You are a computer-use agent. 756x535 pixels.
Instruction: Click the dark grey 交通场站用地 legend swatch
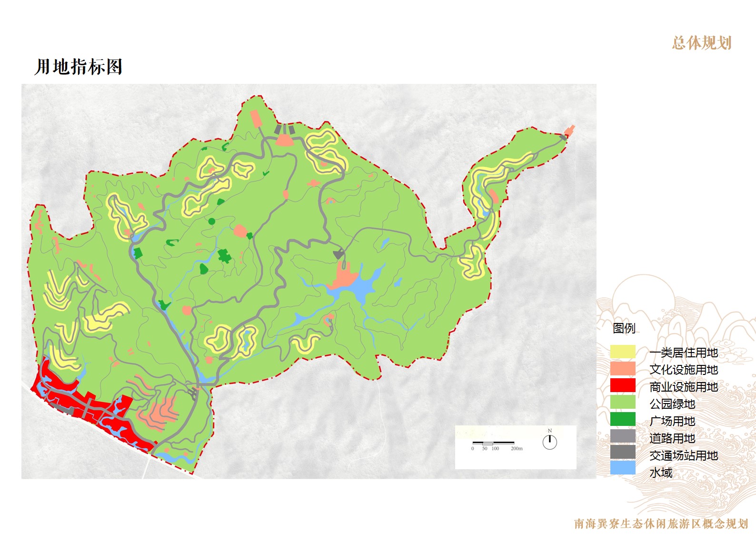[x=623, y=452]
